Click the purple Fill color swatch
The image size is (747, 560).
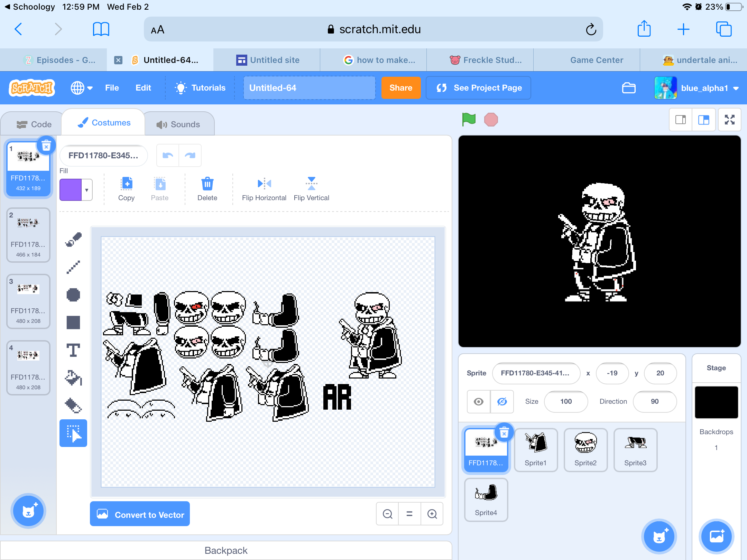click(x=72, y=190)
